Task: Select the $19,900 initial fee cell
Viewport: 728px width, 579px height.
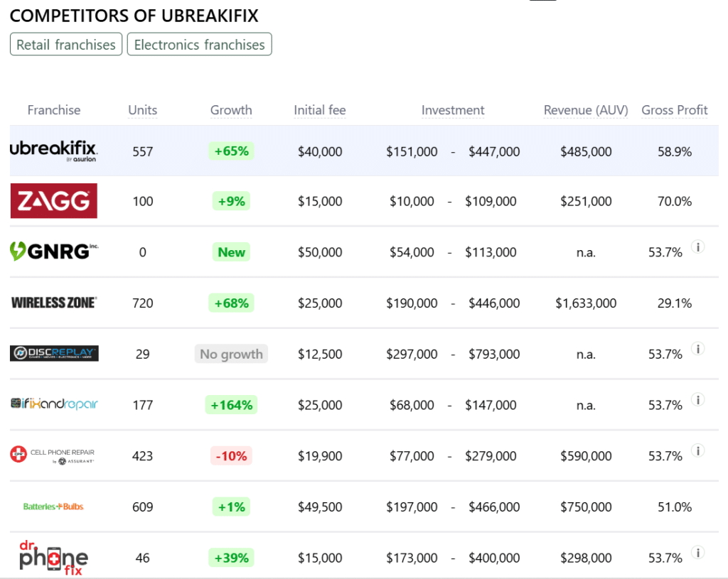Action: pos(320,456)
